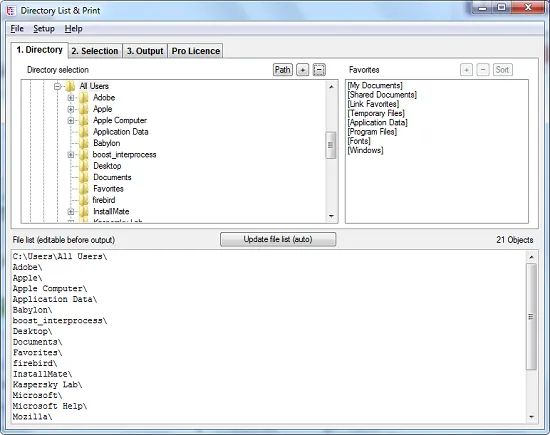Image resolution: width=550 pixels, height=435 pixels.
Task: Select the Application Data folder in tree
Action: point(121,132)
